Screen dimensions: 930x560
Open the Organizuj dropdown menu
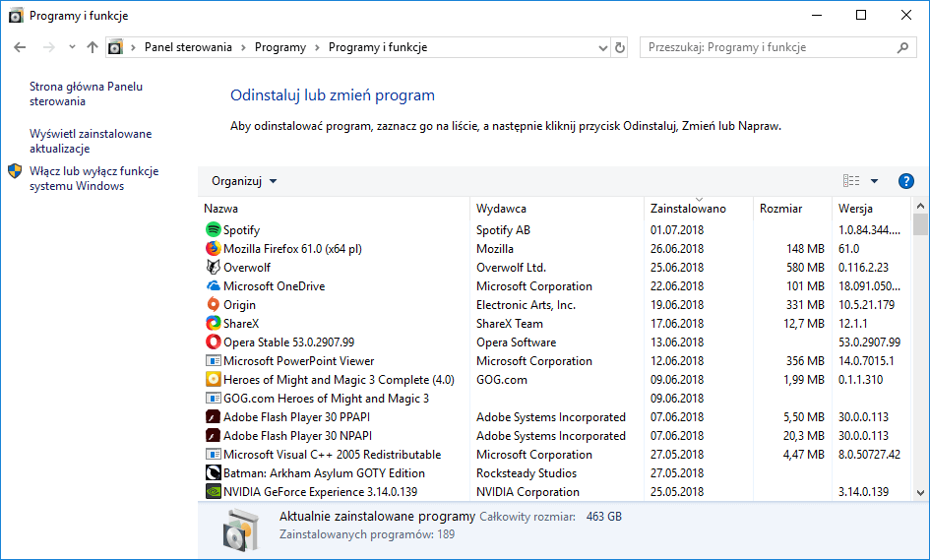tap(244, 181)
